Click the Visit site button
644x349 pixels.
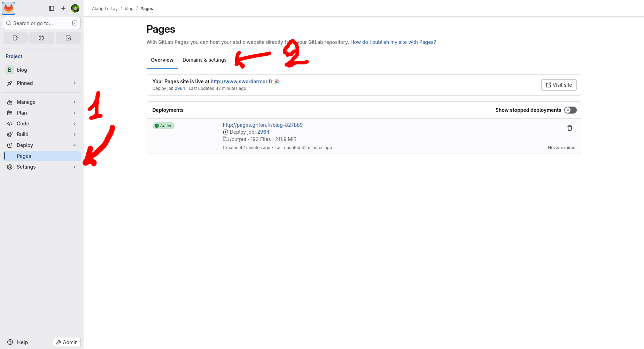pos(559,85)
